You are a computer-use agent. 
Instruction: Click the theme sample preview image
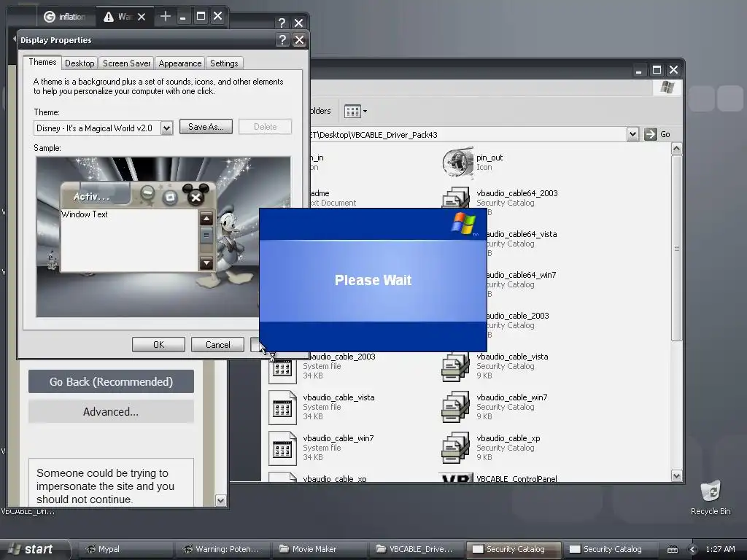pos(163,237)
